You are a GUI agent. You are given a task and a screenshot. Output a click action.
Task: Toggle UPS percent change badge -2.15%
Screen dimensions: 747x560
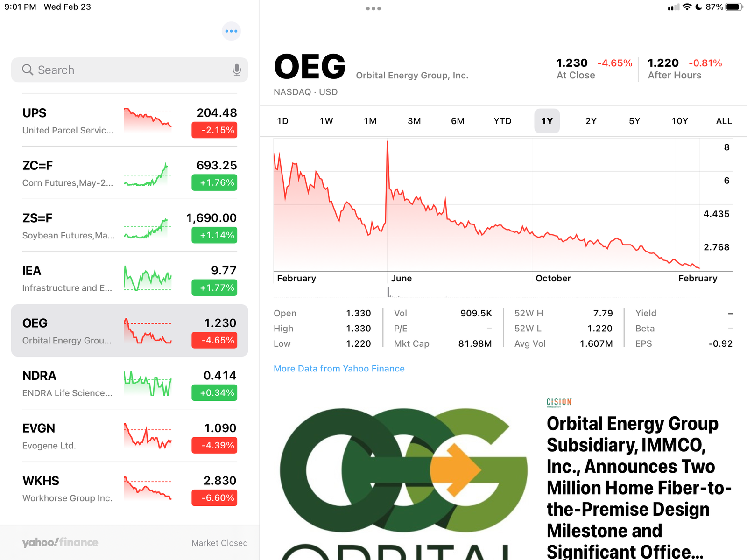click(x=214, y=130)
